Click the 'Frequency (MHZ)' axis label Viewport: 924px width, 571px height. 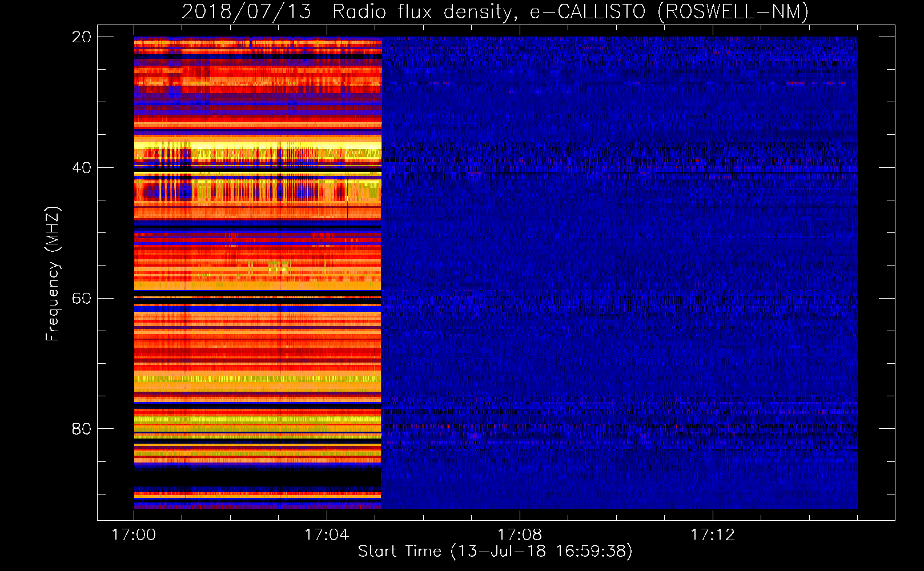[x=52, y=274]
